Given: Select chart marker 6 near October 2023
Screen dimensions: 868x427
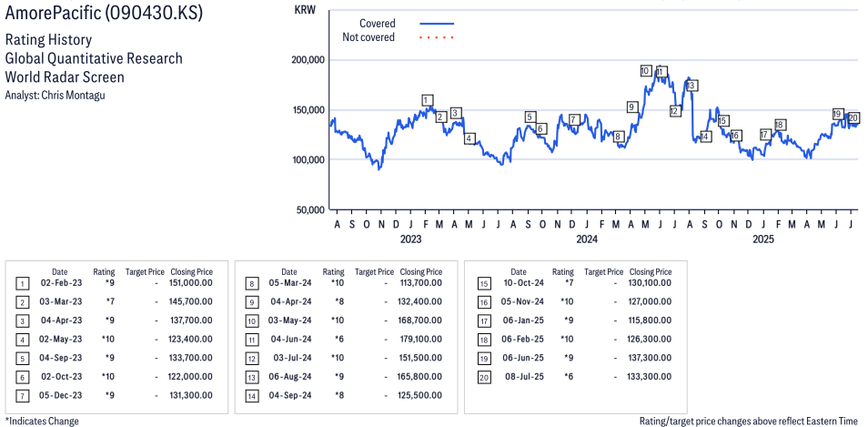Looking at the screenshot, I should 541,128.
